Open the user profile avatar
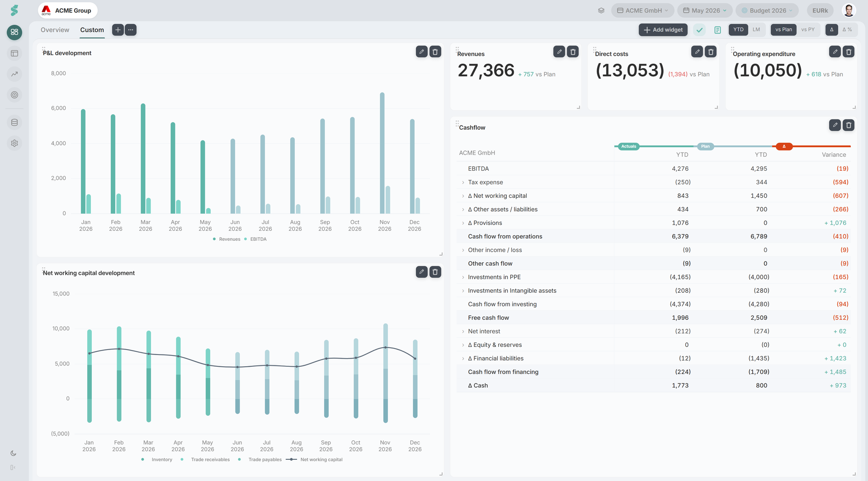Screen dimensions: 868x481 coord(849,10)
